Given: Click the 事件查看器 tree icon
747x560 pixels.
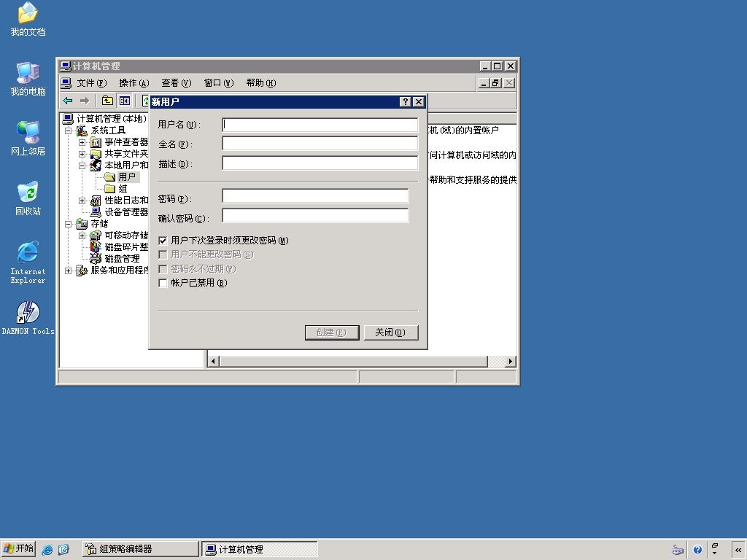Looking at the screenshot, I should pos(96,142).
